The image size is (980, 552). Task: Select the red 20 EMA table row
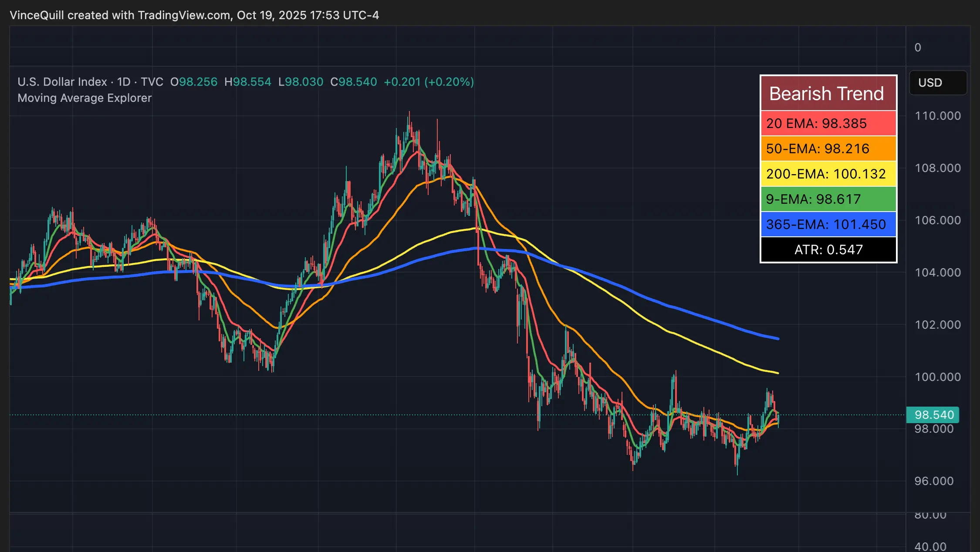click(x=828, y=123)
